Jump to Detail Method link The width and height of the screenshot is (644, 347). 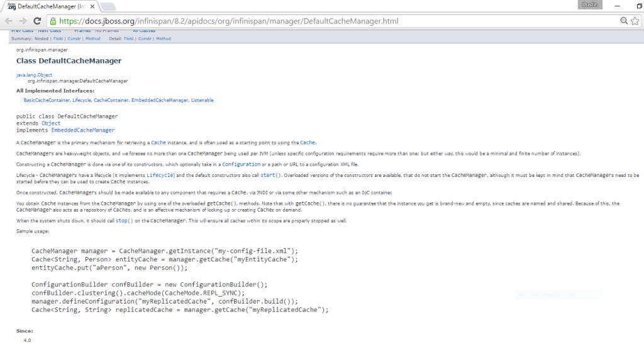(x=164, y=38)
